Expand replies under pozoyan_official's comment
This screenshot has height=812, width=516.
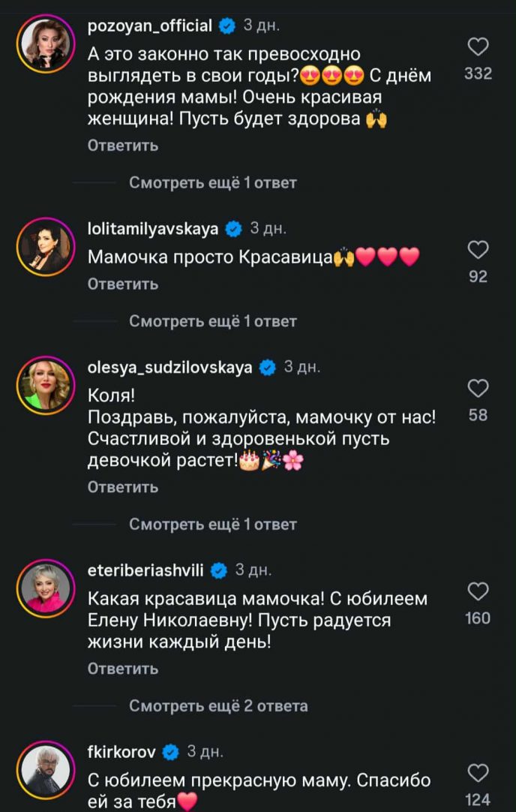tap(213, 182)
